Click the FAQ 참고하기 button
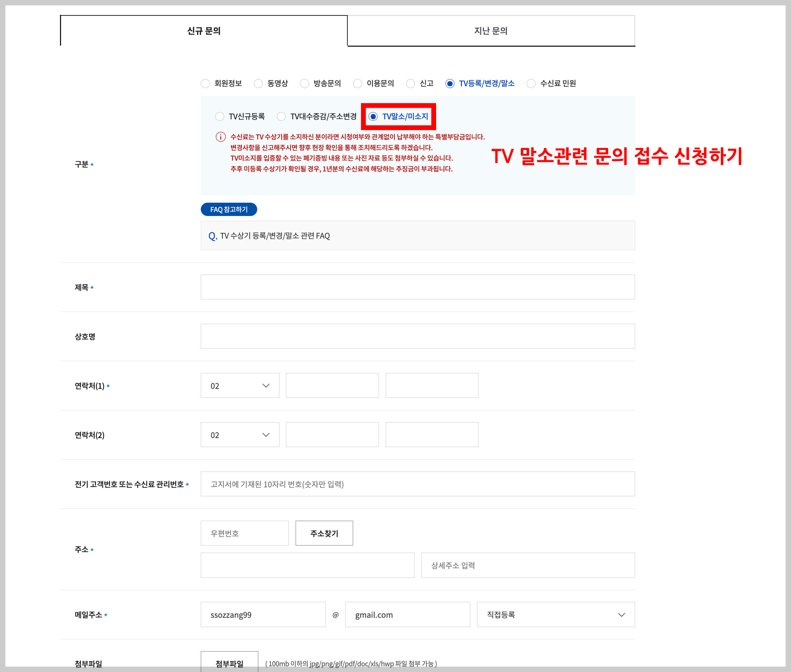Viewport: 791px width, 672px height. [x=229, y=209]
